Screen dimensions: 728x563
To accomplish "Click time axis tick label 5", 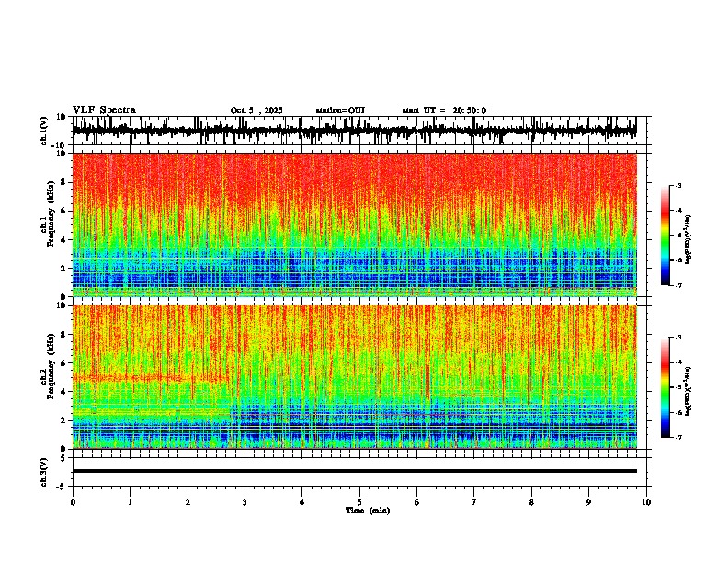I will pyautogui.click(x=359, y=502).
